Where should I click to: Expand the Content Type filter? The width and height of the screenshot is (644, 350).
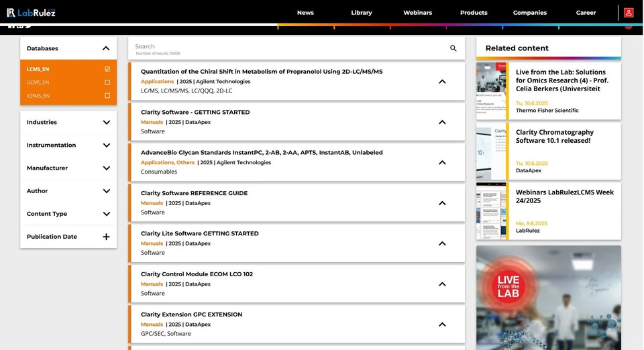107,214
